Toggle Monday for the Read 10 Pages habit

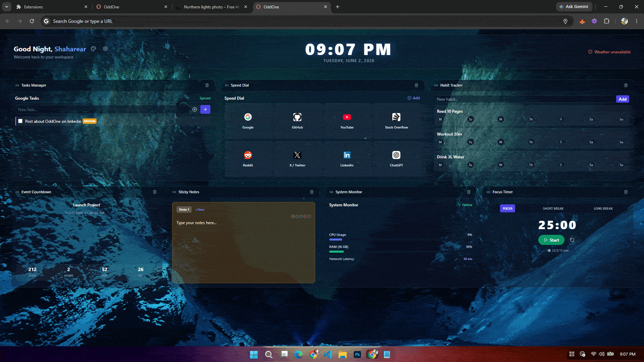click(440, 119)
